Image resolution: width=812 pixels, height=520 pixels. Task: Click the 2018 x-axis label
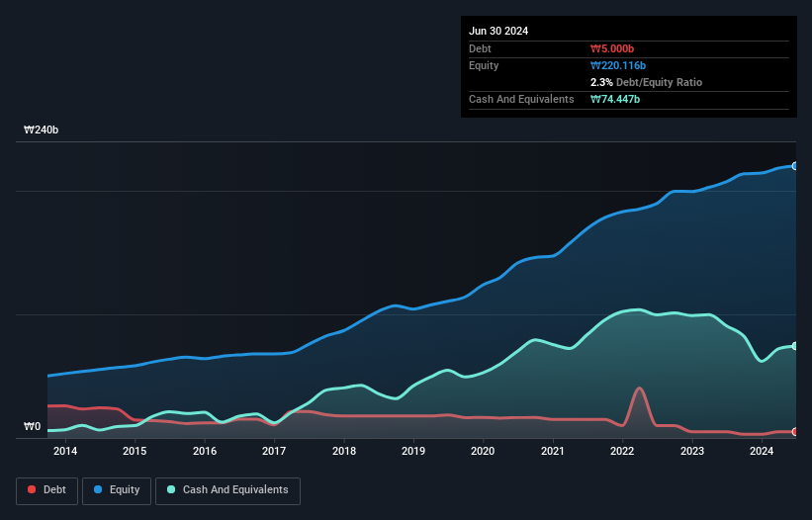pos(344,451)
